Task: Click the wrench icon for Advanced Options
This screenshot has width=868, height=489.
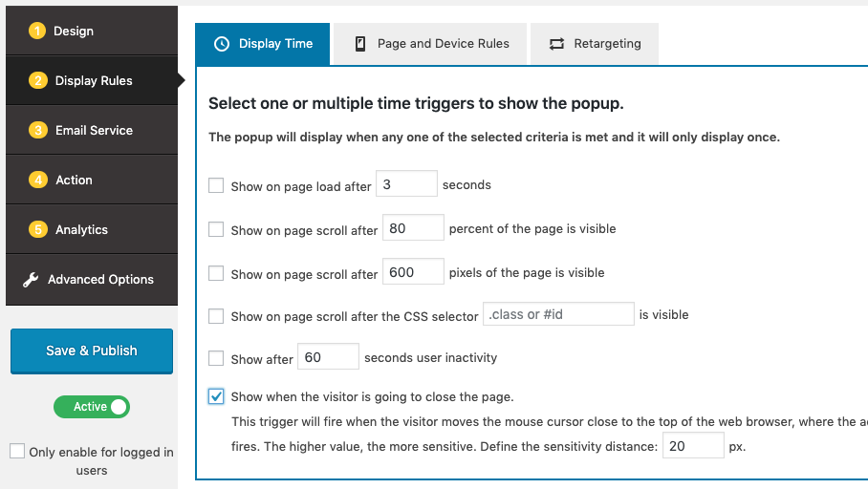Action: point(31,280)
